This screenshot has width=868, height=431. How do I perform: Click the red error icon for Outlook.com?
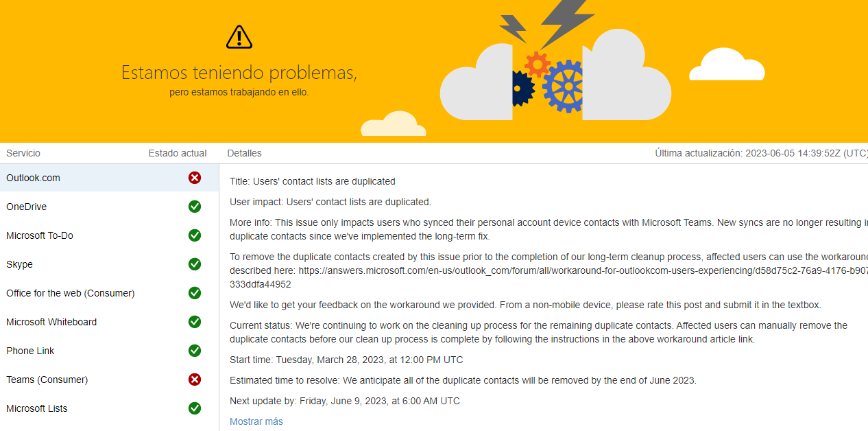click(x=195, y=178)
